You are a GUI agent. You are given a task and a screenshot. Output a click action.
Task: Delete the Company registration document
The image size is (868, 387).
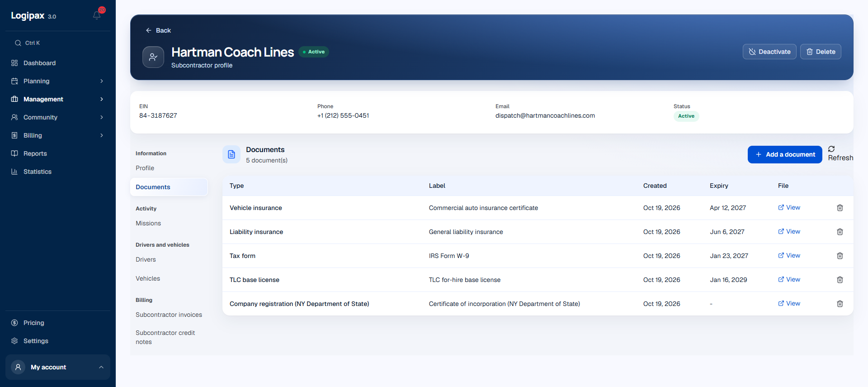click(840, 304)
